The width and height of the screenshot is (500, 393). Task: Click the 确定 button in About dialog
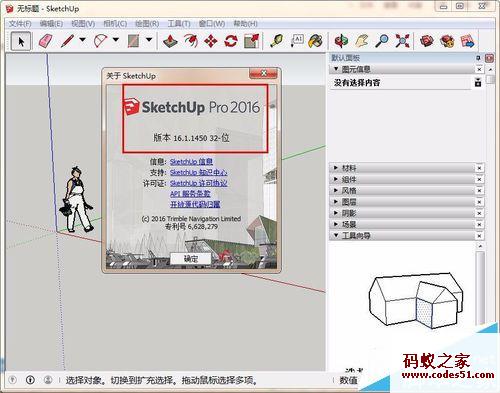click(191, 259)
